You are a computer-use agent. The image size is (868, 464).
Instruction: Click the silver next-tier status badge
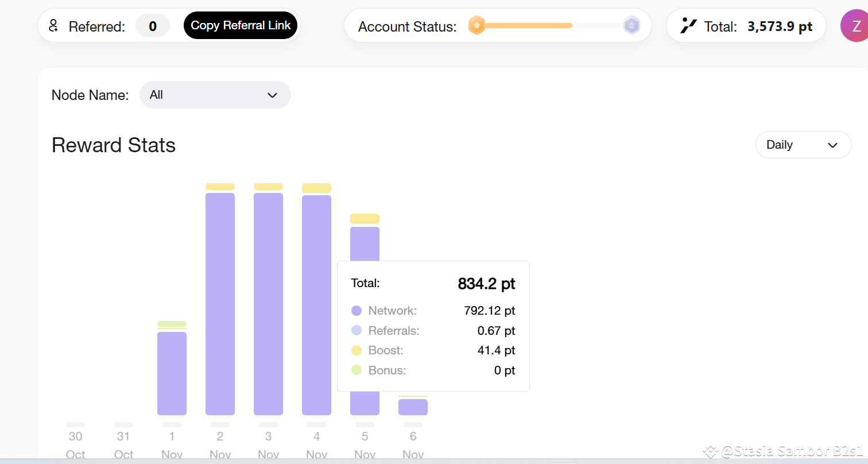click(x=631, y=26)
